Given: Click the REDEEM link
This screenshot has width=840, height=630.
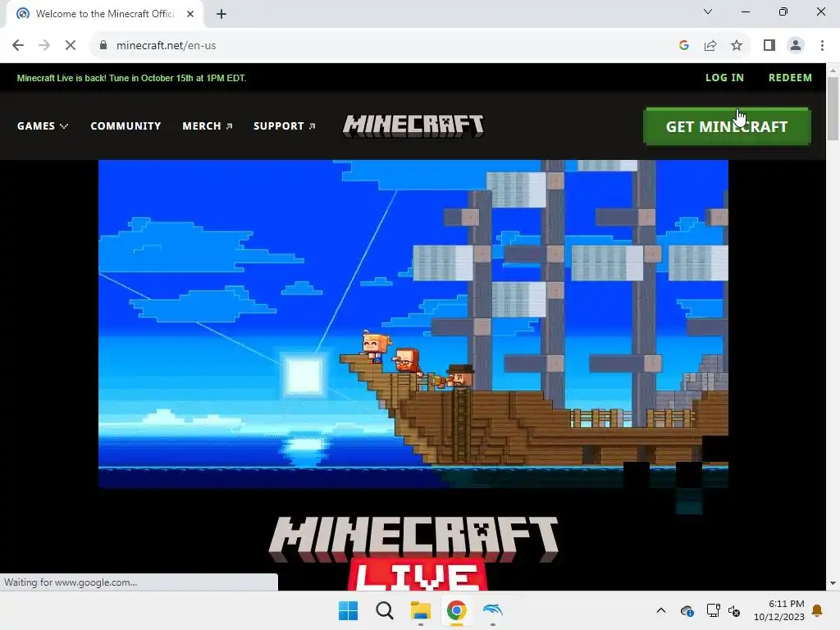Looking at the screenshot, I should click(790, 78).
